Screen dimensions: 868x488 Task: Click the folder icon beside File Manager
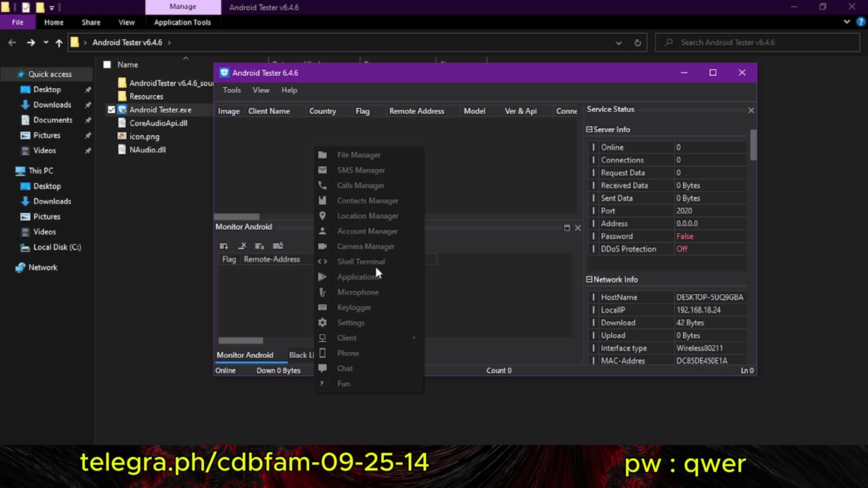[322, 155]
